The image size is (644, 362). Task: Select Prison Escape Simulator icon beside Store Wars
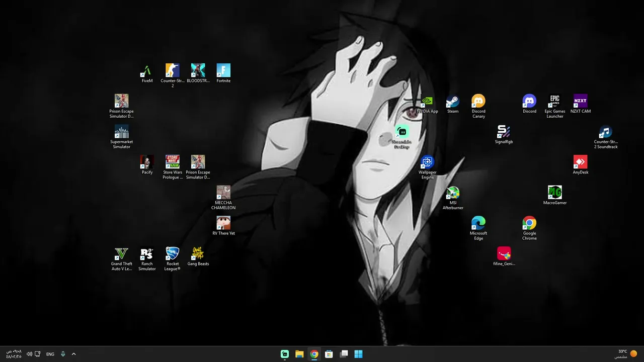(x=198, y=167)
